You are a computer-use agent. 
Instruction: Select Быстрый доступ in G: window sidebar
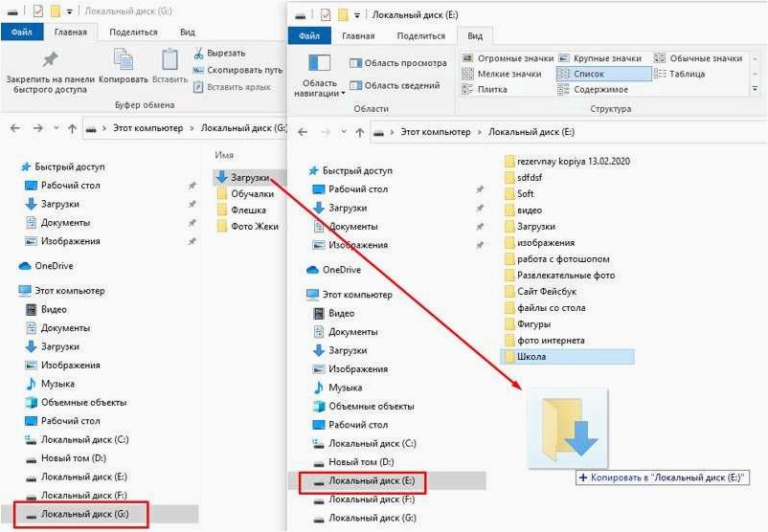click(62, 166)
